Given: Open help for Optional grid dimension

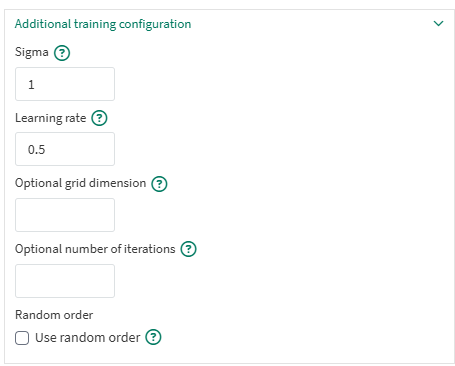Looking at the screenshot, I should click(x=159, y=184).
